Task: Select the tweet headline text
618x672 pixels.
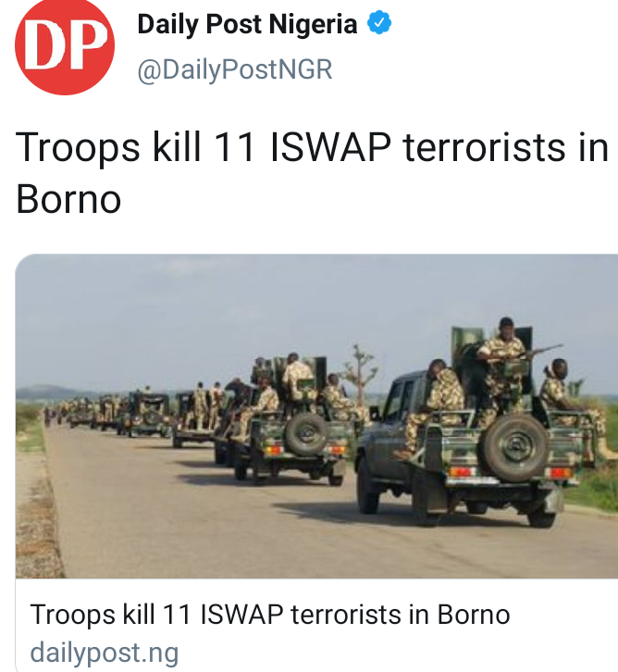Action: tap(312, 173)
